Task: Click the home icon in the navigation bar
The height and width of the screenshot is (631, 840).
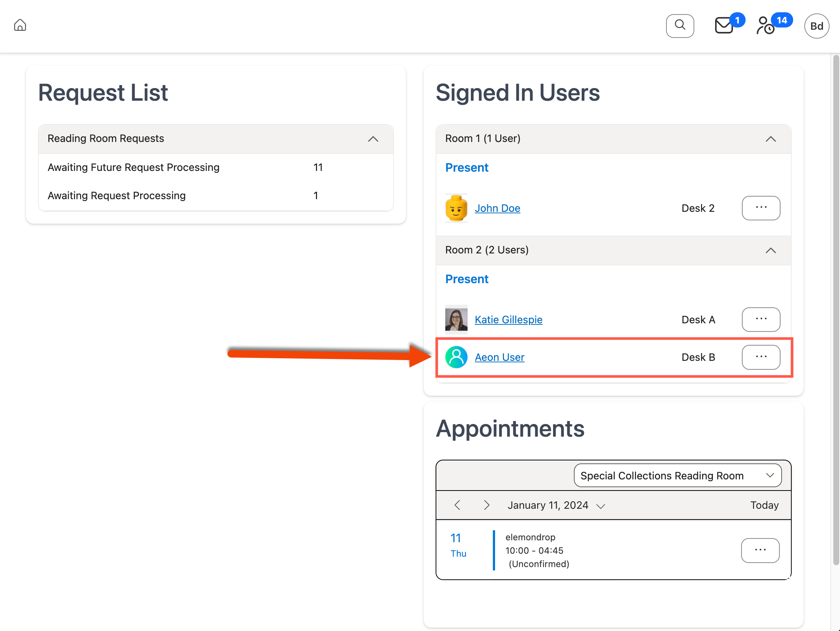Action: 20,25
